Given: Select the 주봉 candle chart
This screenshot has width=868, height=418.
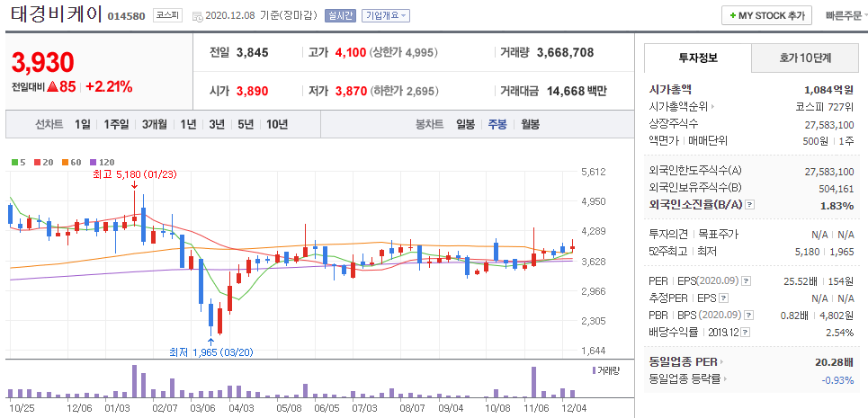Looking at the screenshot, I should (497, 124).
